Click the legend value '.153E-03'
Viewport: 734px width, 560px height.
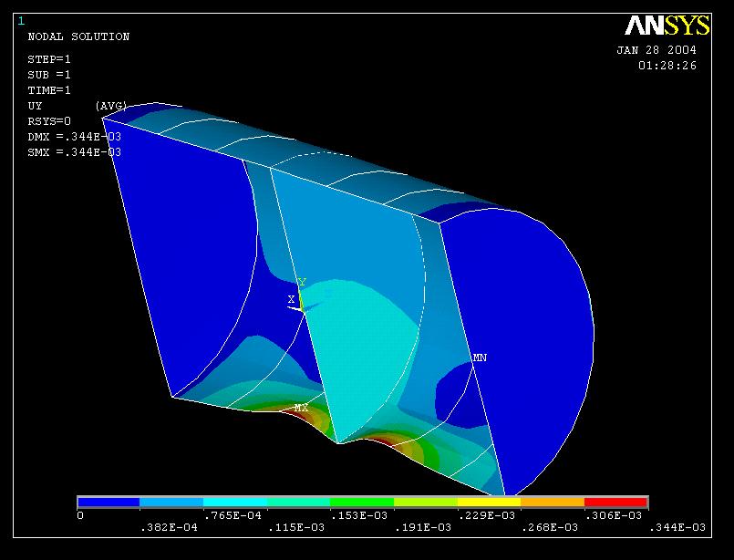[x=359, y=515]
